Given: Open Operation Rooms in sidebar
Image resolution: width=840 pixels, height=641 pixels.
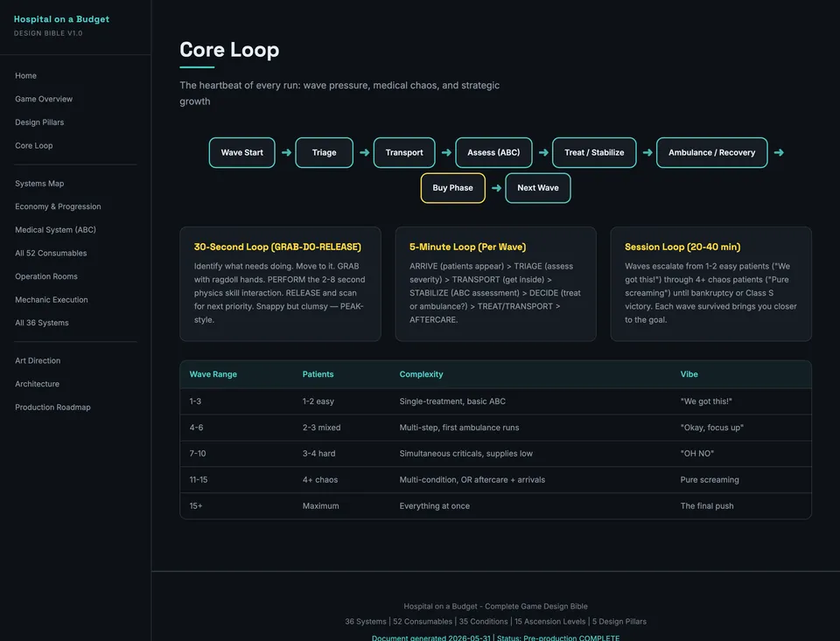Looking at the screenshot, I should [46, 276].
